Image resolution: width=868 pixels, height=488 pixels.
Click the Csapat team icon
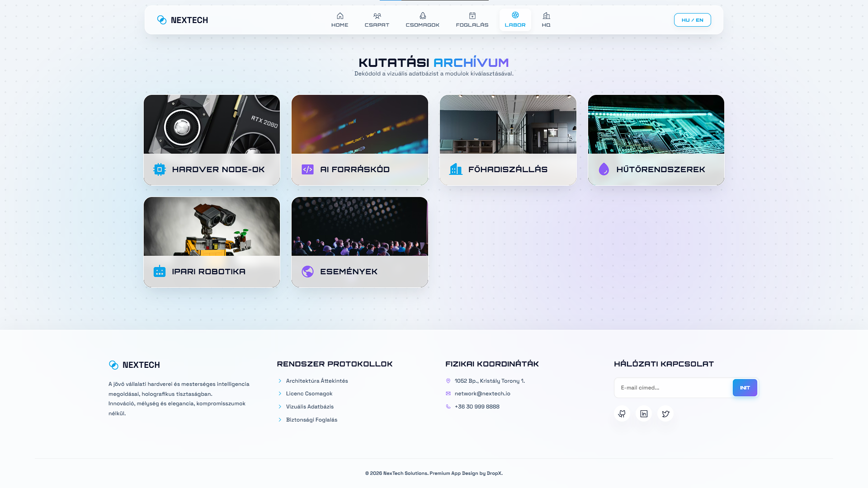click(377, 16)
